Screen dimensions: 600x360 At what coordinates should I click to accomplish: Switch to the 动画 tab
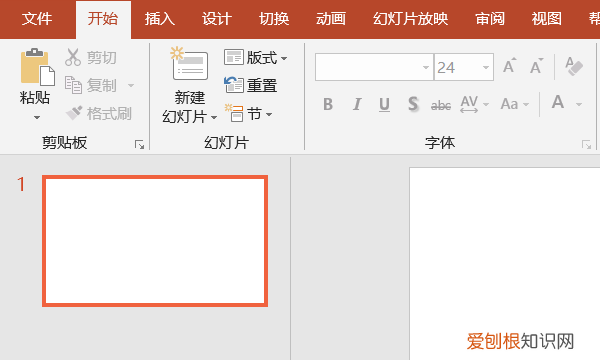(331, 19)
